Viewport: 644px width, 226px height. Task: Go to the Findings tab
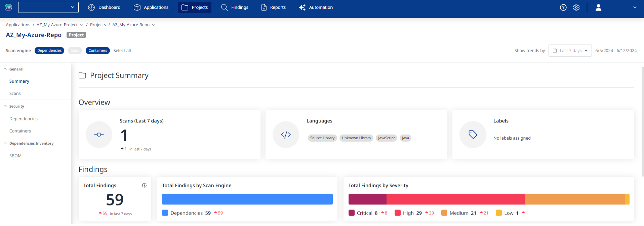tap(235, 7)
